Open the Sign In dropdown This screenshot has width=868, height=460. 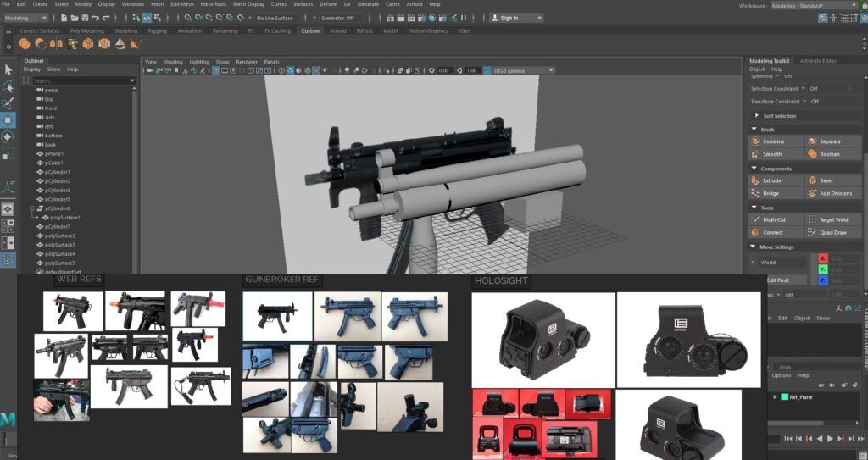click(516, 19)
